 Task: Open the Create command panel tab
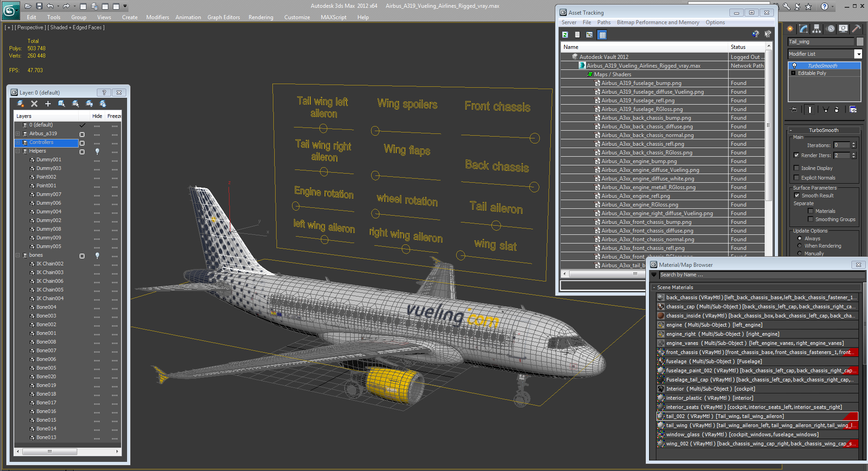(x=790, y=29)
